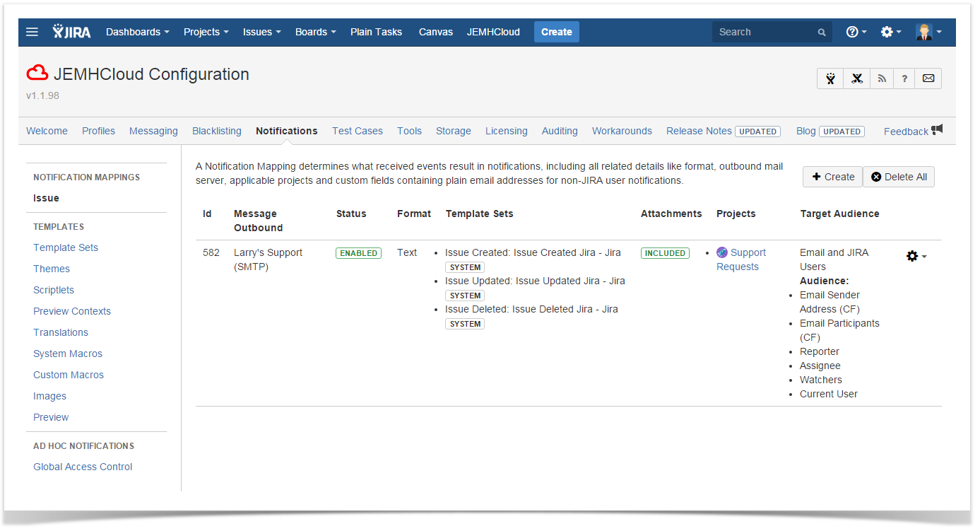Click the envelope mail toolbar button
This screenshot has width=980, height=531.
click(928, 78)
